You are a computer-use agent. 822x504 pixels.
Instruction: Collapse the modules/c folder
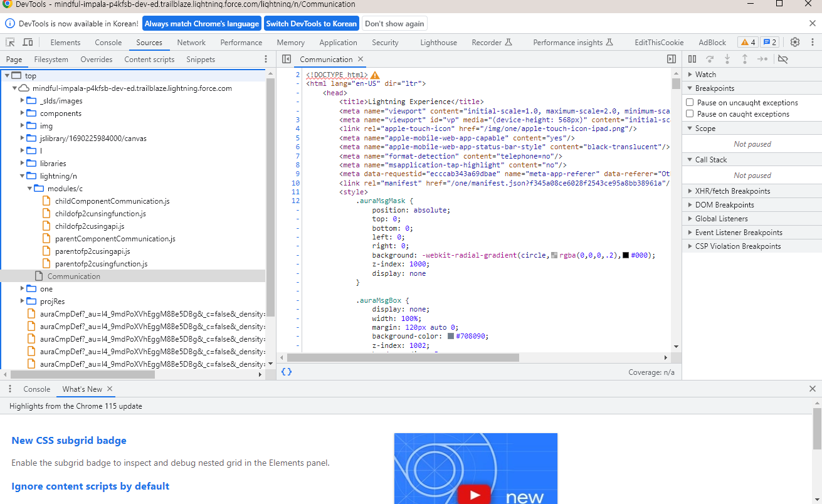pyautogui.click(x=29, y=189)
